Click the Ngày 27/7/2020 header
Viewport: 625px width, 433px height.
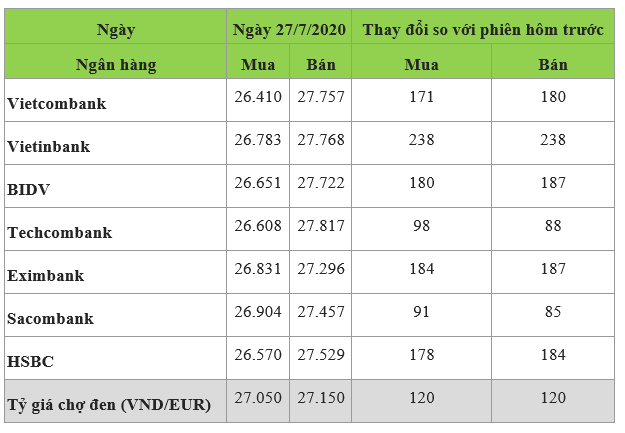point(289,30)
